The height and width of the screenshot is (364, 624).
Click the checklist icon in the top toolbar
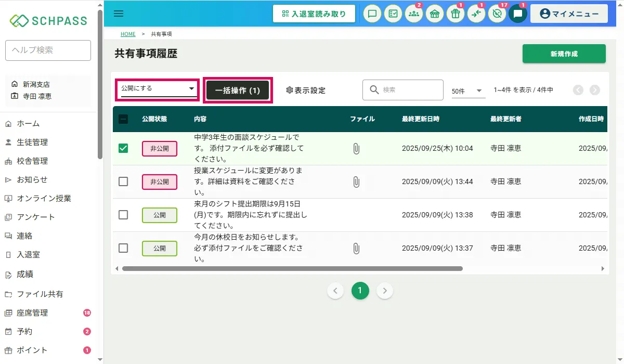pos(393,14)
